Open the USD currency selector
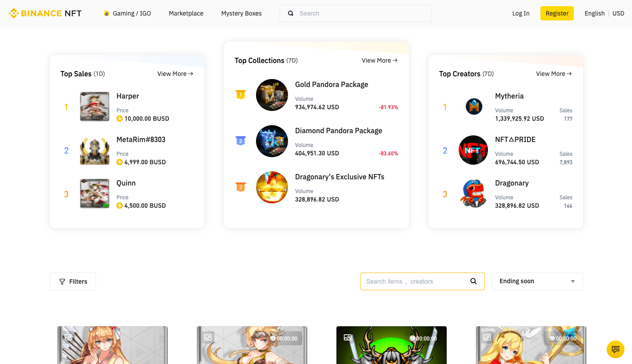The height and width of the screenshot is (364, 632). 618,13
